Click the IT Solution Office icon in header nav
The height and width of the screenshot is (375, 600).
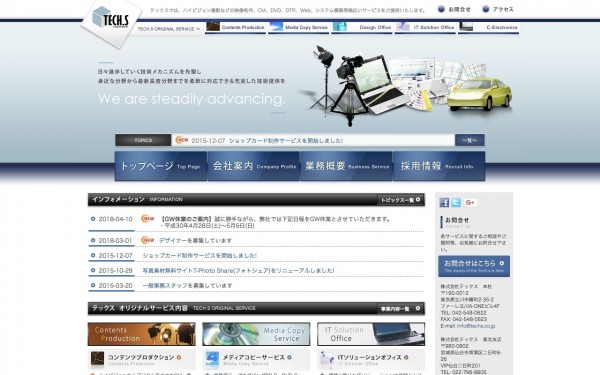pos(403,27)
